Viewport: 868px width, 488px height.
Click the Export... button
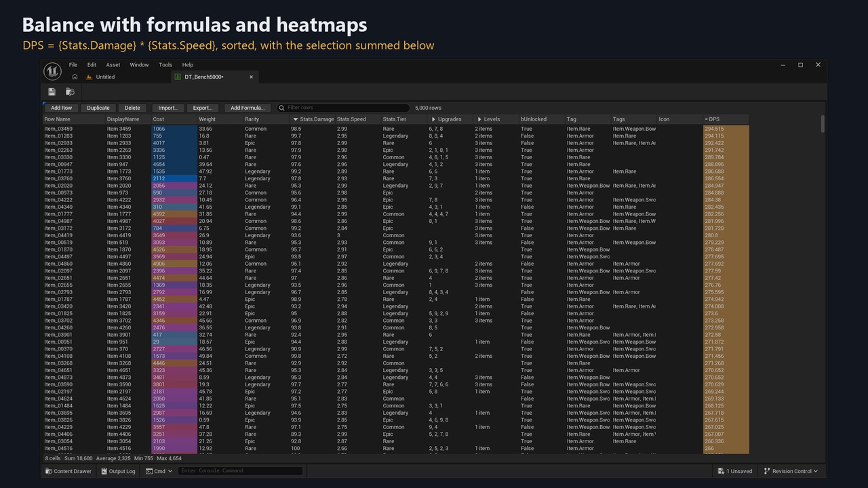point(203,108)
